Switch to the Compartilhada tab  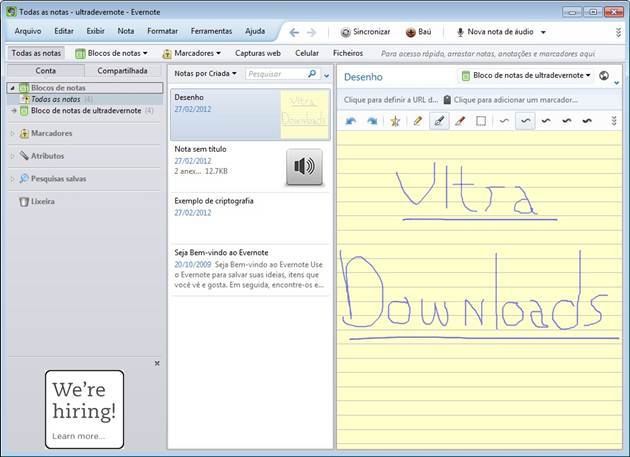122,71
